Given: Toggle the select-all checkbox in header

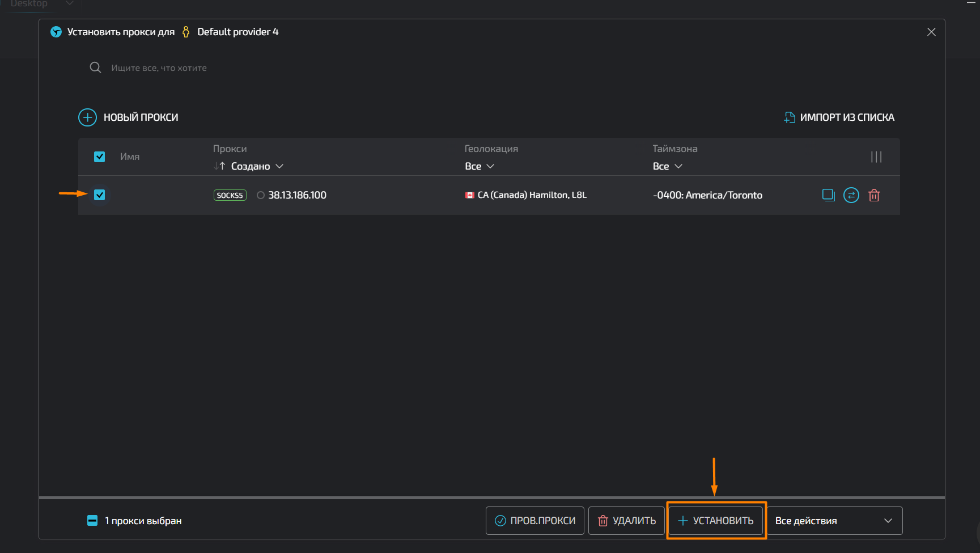Looking at the screenshot, I should [x=99, y=157].
